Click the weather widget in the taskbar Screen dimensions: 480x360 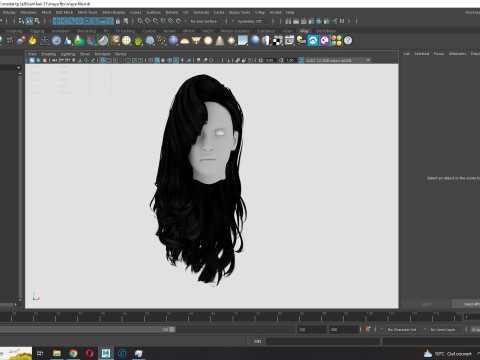coord(448,354)
